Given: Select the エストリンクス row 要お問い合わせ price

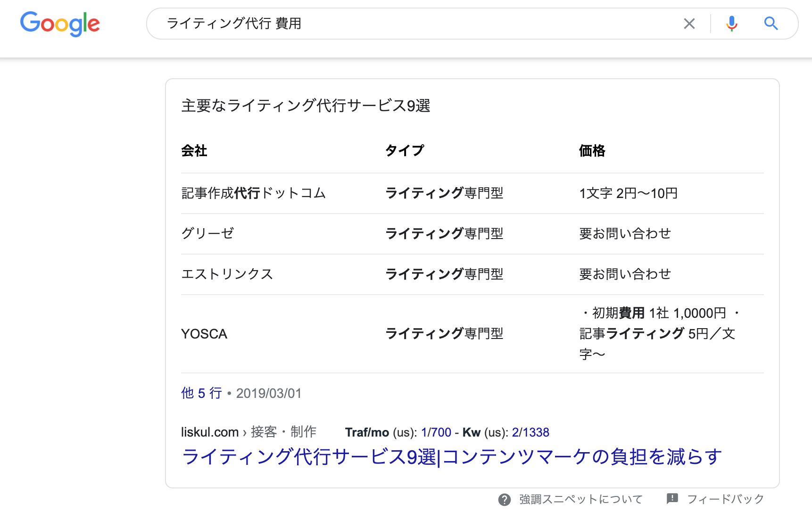Looking at the screenshot, I should click(625, 274).
